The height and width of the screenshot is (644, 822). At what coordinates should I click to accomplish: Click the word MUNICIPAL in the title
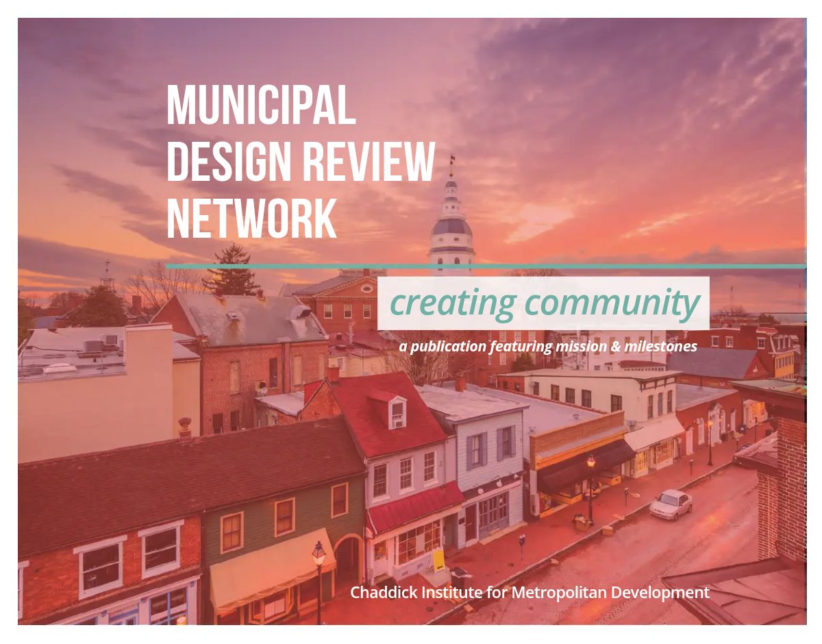(261, 105)
